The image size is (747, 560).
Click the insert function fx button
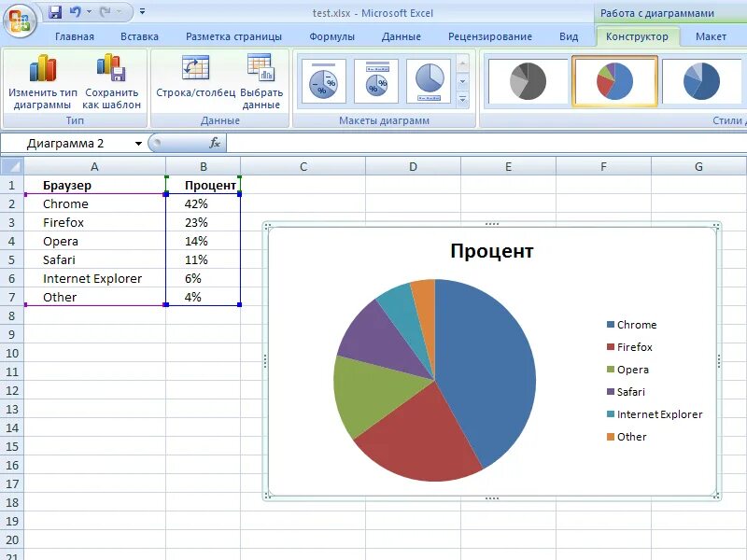click(215, 143)
